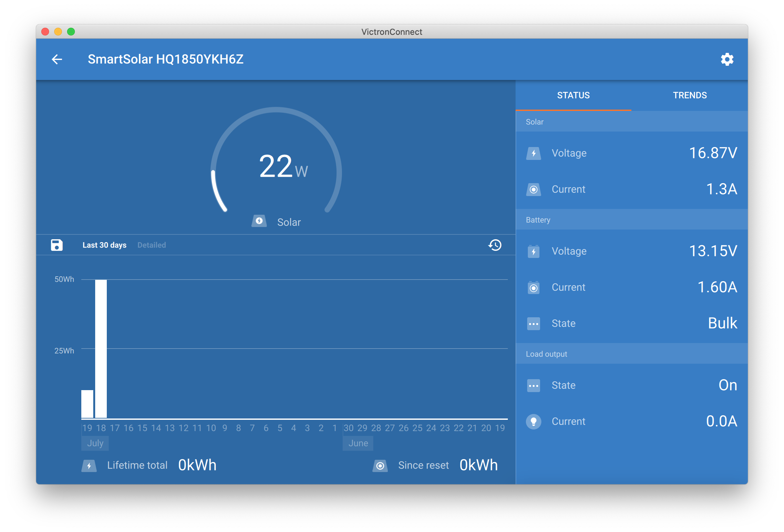This screenshot has height=532, width=784.
Task: Click the tall July 18 bar
Action: 101,349
